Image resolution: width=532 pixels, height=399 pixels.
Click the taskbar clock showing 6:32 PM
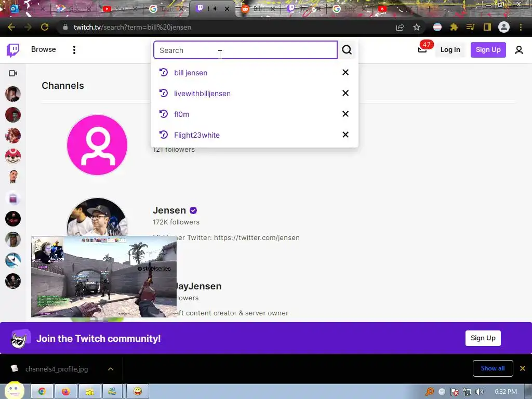506,392
